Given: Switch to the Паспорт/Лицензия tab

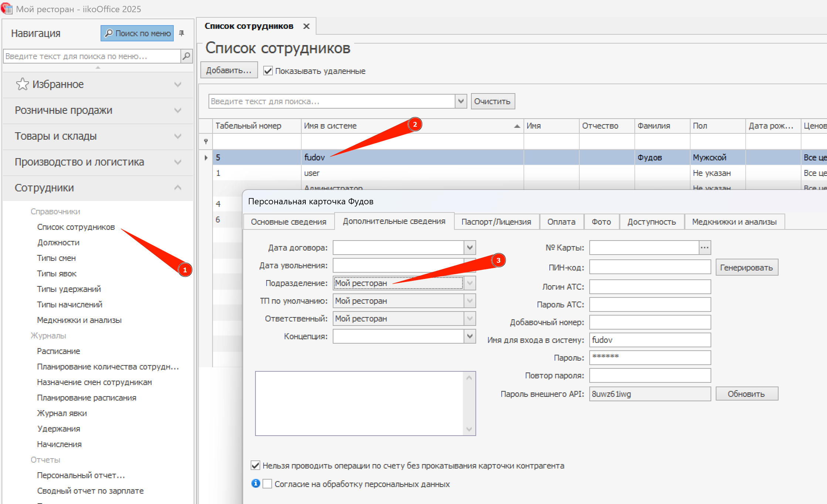Looking at the screenshot, I should (x=496, y=222).
